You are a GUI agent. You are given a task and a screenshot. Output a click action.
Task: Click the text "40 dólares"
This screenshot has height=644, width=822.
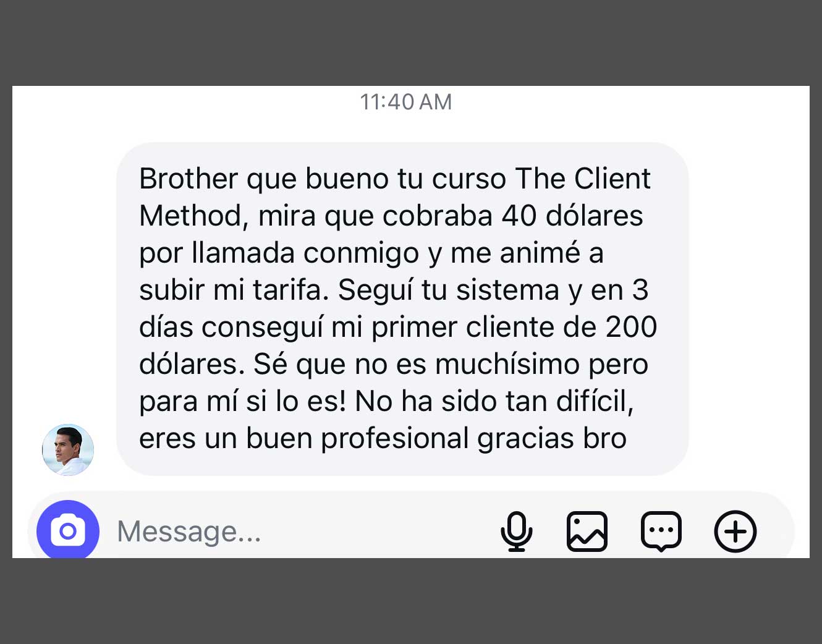(x=572, y=216)
